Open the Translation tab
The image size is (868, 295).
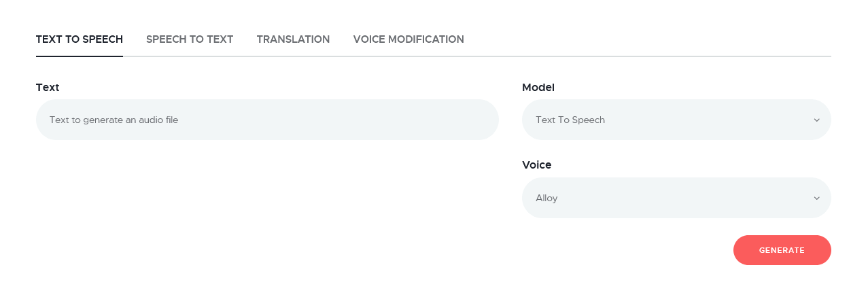293,39
